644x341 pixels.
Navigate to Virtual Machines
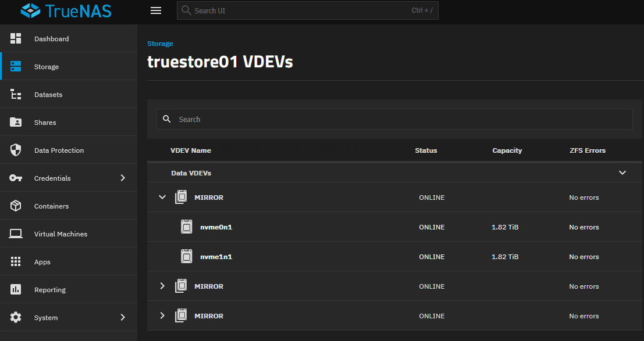pyautogui.click(x=61, y=234)
